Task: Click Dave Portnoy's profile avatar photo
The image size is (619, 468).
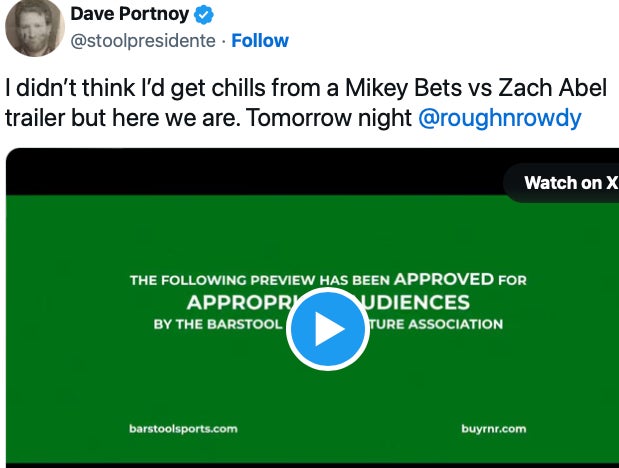Action: tap(36, 28)
